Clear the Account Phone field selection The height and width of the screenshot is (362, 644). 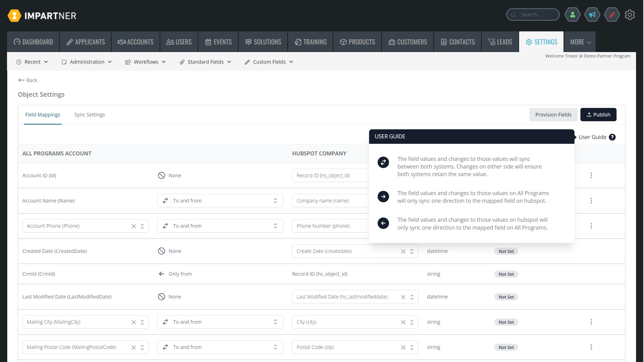click(x=134, y=226)
